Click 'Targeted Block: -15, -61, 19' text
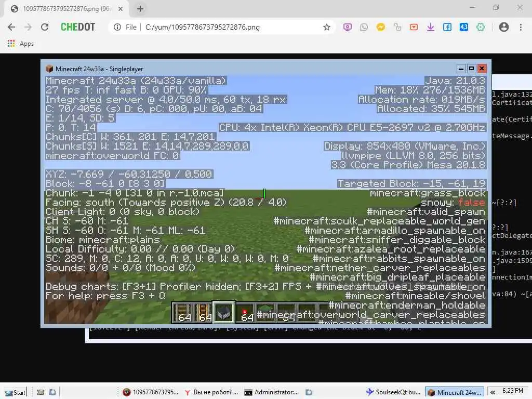 (x=411, y=183)
